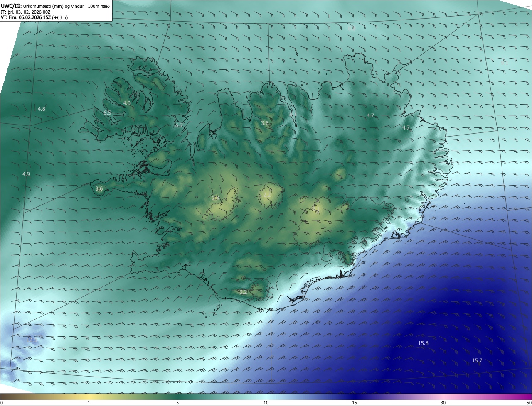Click the '10' tick label on the color scale
532x406 pixels.
[266, 403]
